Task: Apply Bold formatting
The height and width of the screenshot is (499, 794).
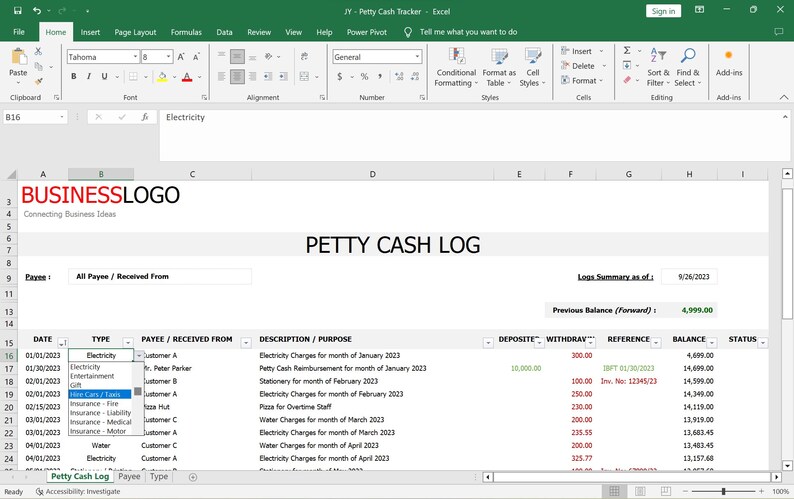Action: click(x=74, y=76)
